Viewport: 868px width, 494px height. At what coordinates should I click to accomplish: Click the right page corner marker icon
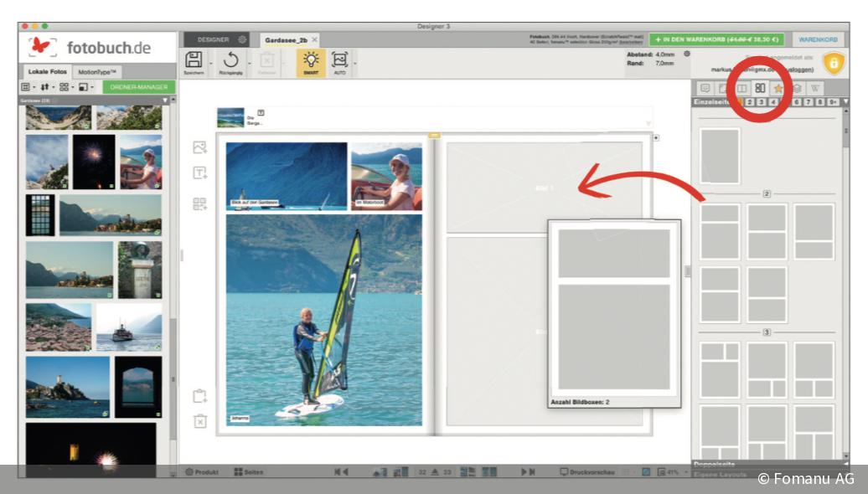(x=656, y=138)
